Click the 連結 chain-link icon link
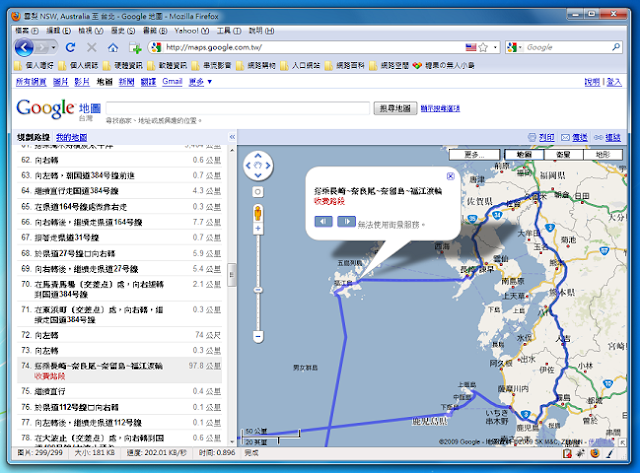640x473 pixels. coord(607,138)
